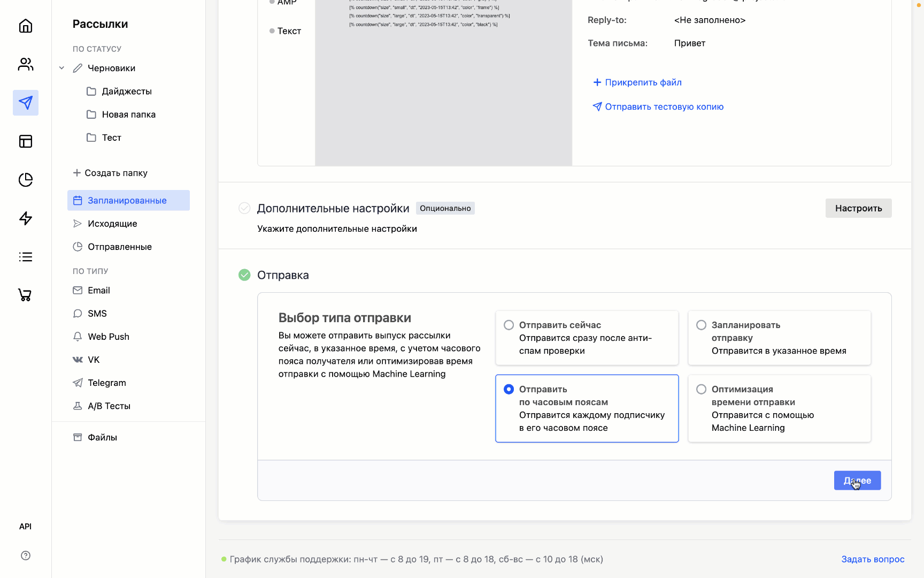The height and width of the screenshot is (578, 924).
Task: Click the 'Прикрепить файл' link
Action: click(643, 82)
